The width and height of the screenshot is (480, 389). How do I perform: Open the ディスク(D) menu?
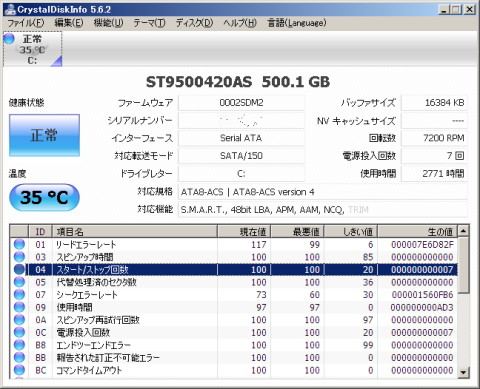click(194, 23)
